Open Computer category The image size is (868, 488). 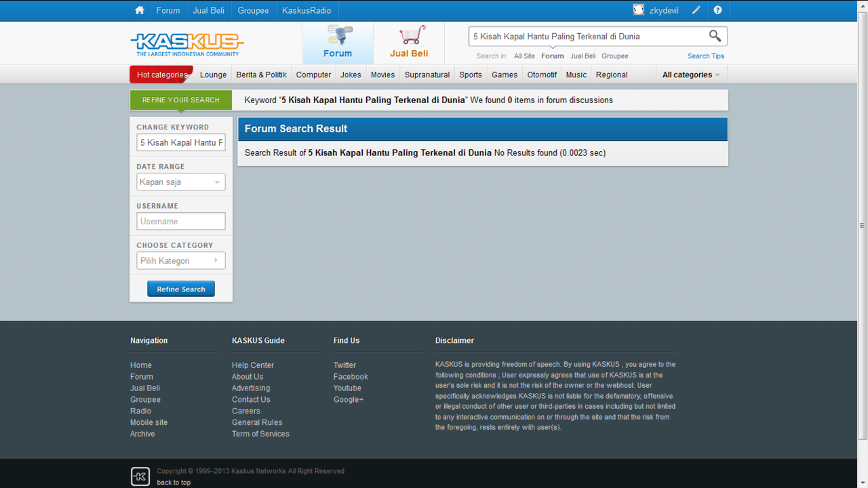tap(313, 75)
